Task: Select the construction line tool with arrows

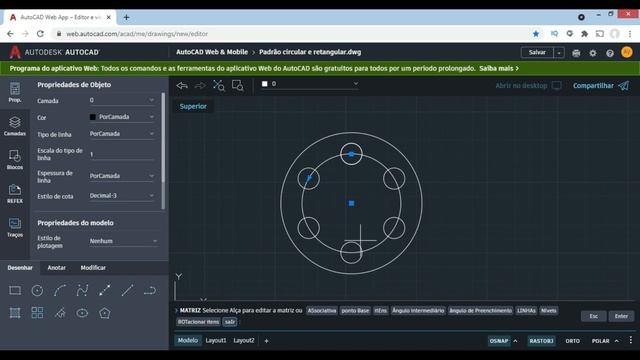Action: [x=104, y=291]
